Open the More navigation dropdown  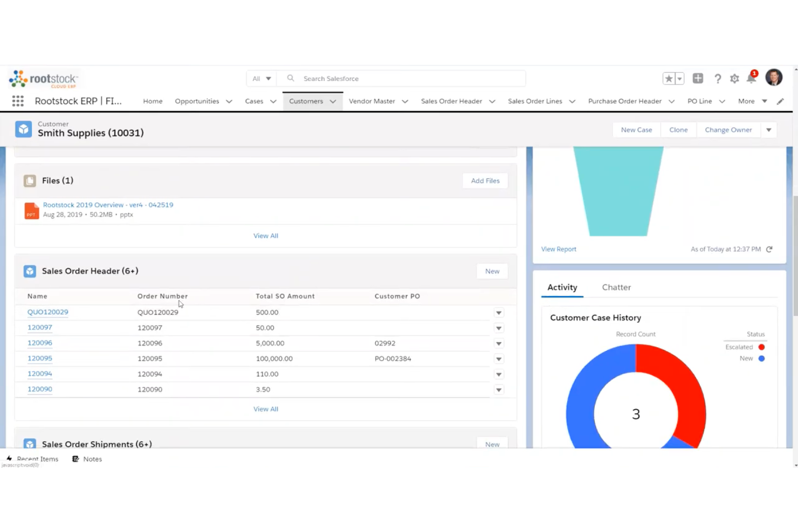click(x=752, y=101)
